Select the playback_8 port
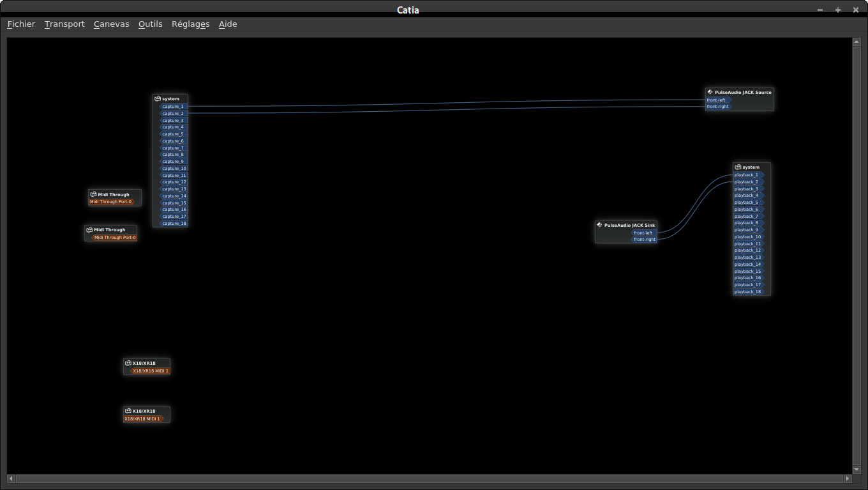The width and height of the screenshot is (868, 490). click(749, 223)
